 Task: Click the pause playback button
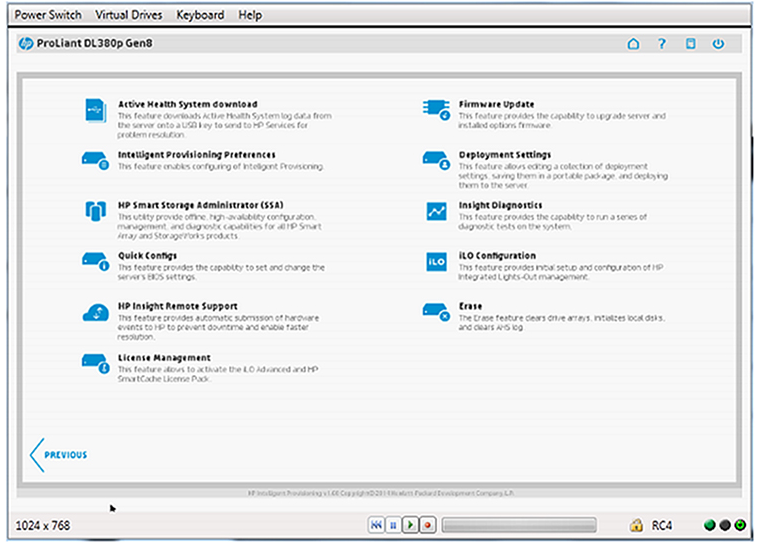393,525
